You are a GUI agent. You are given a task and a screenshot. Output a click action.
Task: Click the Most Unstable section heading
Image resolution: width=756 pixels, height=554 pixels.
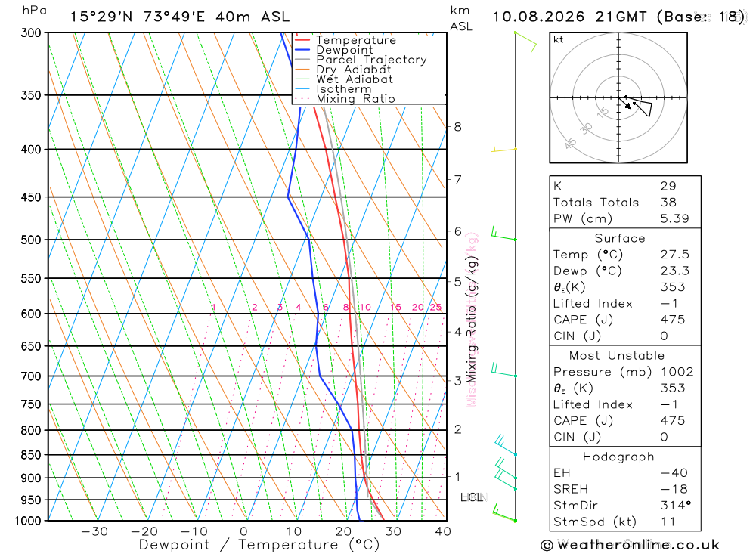tap(617, 356)
